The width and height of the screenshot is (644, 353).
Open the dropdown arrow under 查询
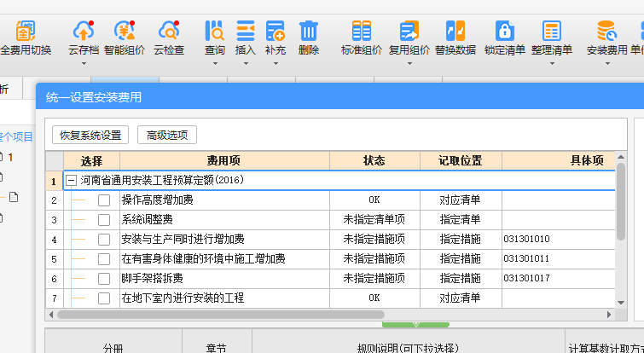coord(215,64)
